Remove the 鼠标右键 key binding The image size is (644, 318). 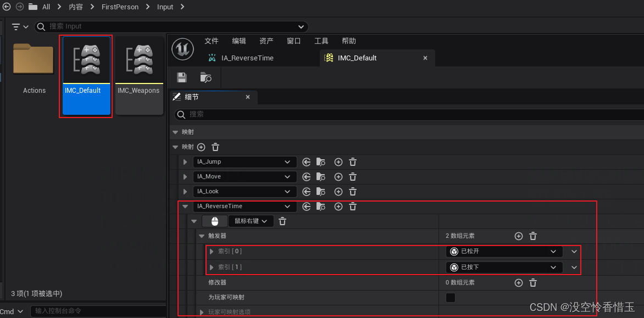point(282,221)
